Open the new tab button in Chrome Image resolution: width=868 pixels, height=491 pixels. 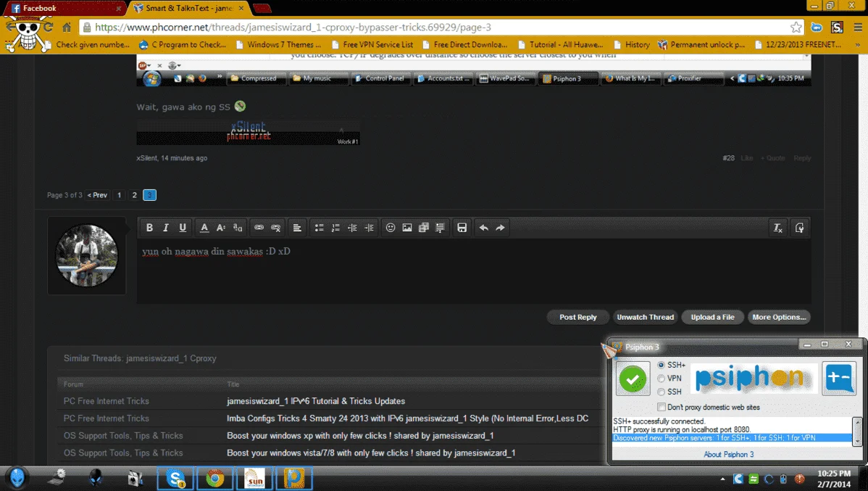pos(262,8)
